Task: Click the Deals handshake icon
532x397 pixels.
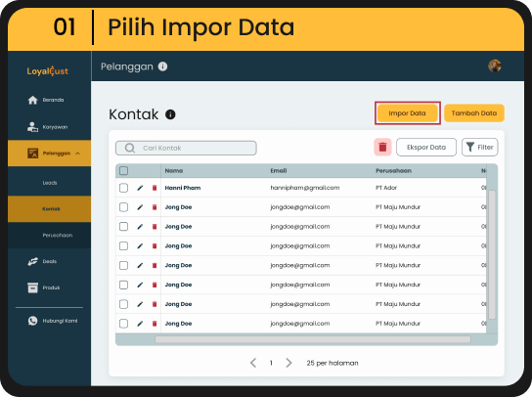Action: click(32, 262)
